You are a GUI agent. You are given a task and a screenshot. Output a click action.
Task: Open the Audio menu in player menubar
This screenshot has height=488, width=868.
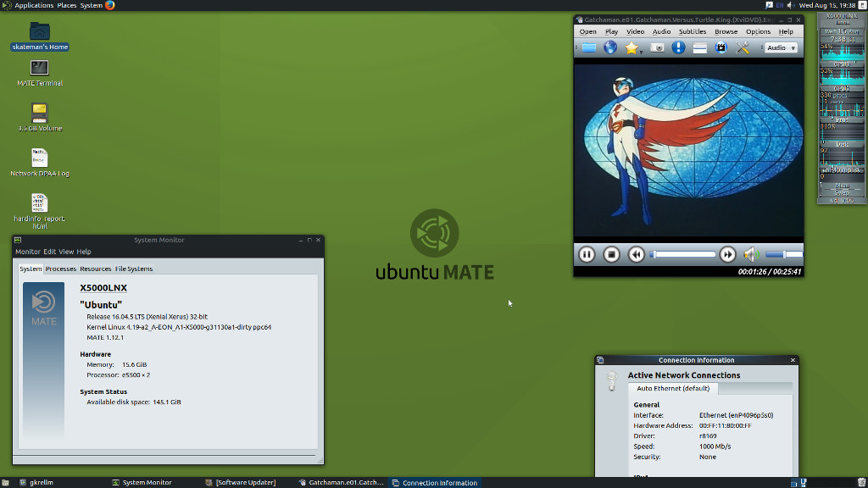pos(661,31)
